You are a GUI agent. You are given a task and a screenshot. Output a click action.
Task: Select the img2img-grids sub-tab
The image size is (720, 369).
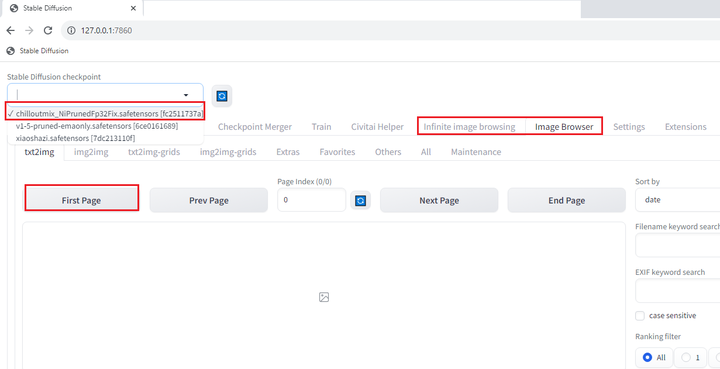(x=228, y=152)
